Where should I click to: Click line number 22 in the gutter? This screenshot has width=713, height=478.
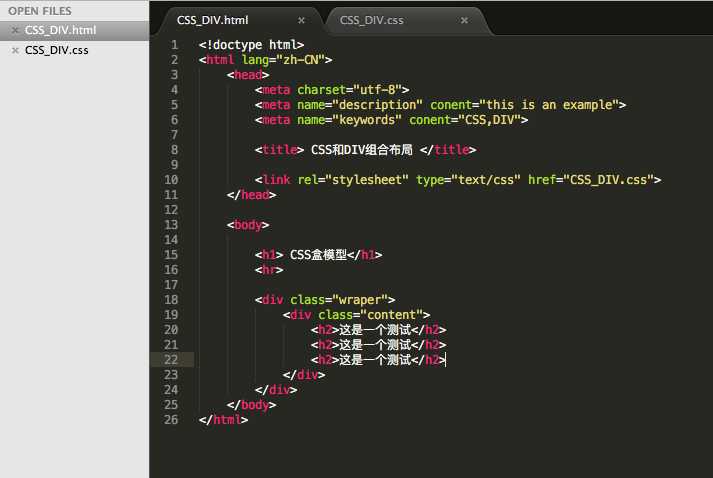171,360
